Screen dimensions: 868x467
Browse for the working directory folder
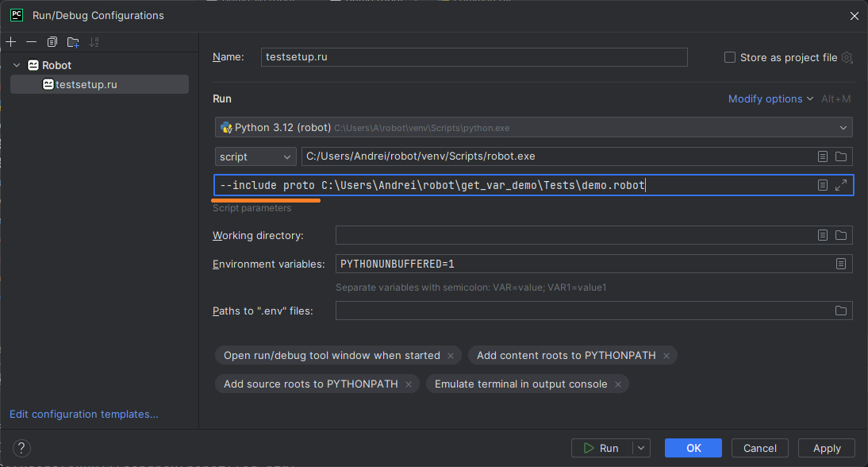point(841,235)
